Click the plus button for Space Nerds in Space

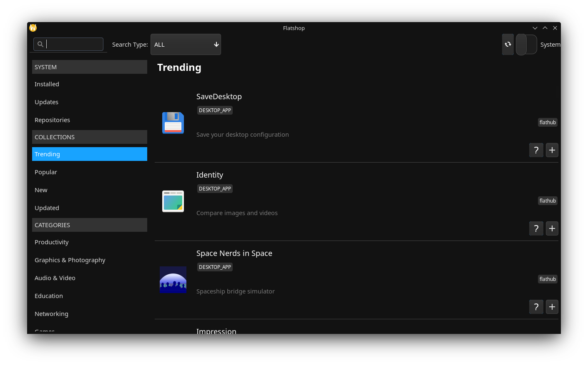tap(552, 307)
